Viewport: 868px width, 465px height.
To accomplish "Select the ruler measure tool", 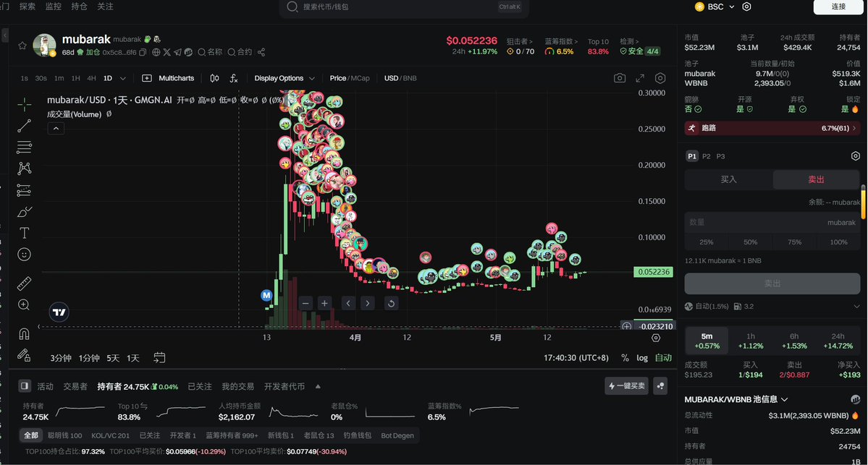I will (x=24, y=283).
